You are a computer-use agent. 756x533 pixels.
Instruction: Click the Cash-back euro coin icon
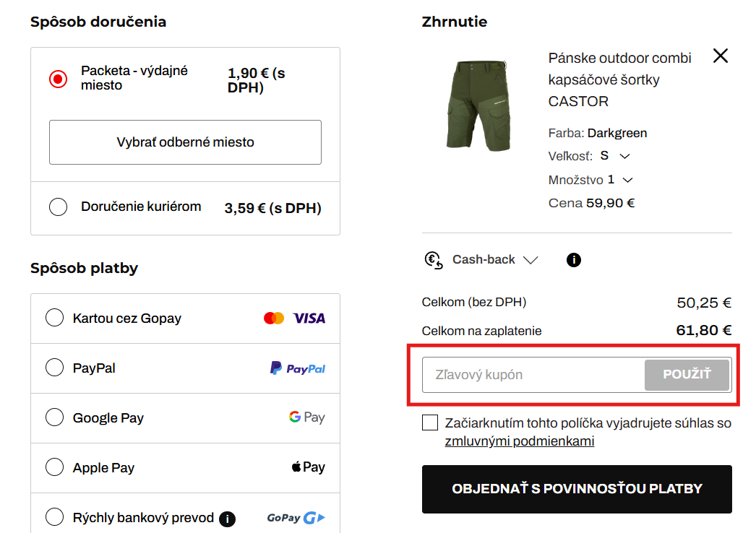pos(434,259)
